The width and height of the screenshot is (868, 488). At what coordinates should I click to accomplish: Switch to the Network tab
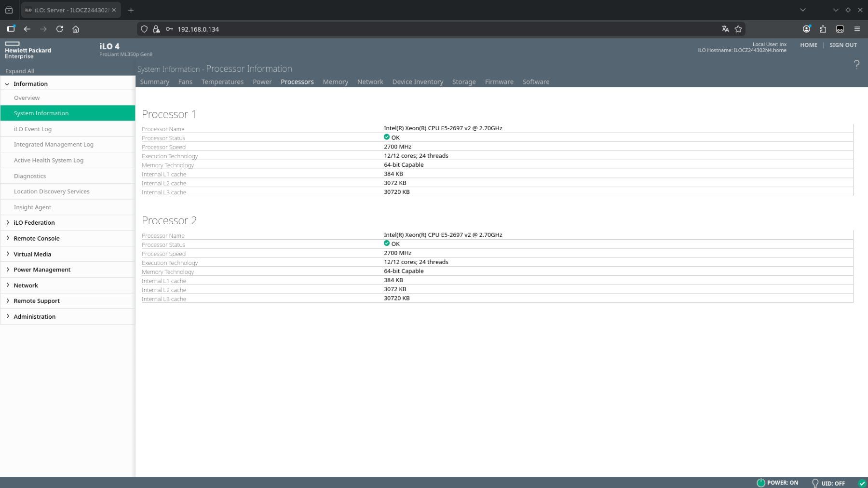coord(370,82)
